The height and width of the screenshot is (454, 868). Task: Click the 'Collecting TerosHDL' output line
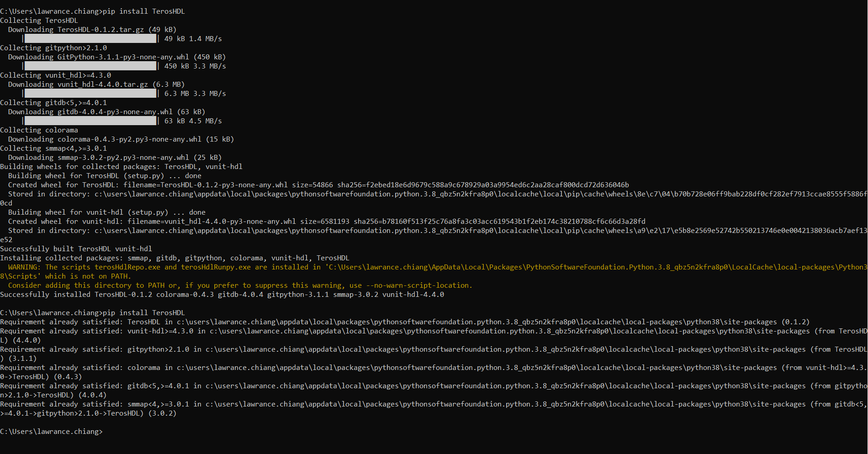coord(39,21)
